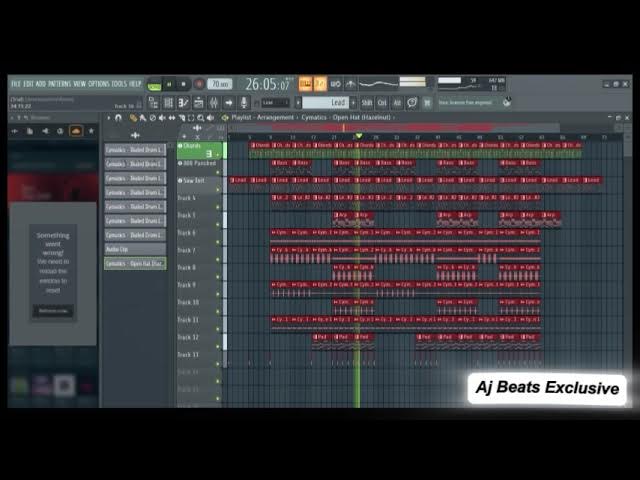
Task: Click the browser files icon
Action: pos(30,131)
